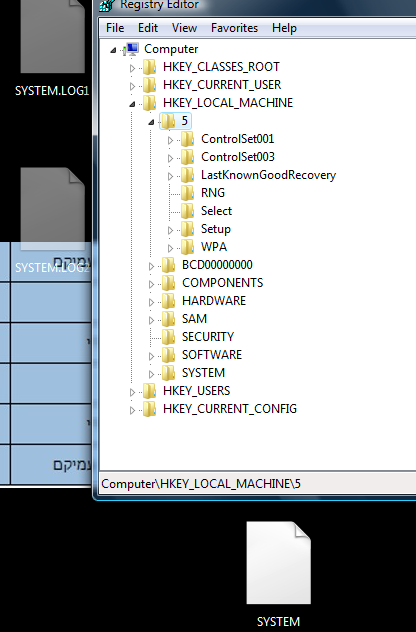Image resolution: width=416 pixels, height=632 pixels.
Task: Expand the SAM key arrow
Action: (x=151, y=320)
